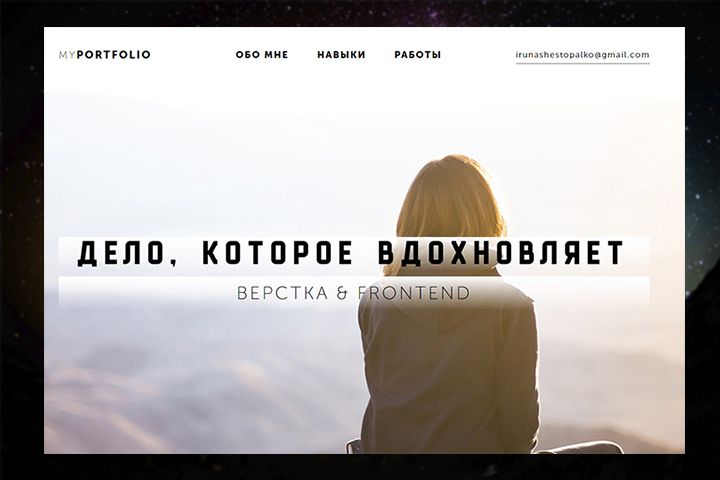The width and height of the screenshot is (720, 480).
Task: Click the word FRONTEND in the subtitle
Action: pyautogui.click(x=414, y=293)
